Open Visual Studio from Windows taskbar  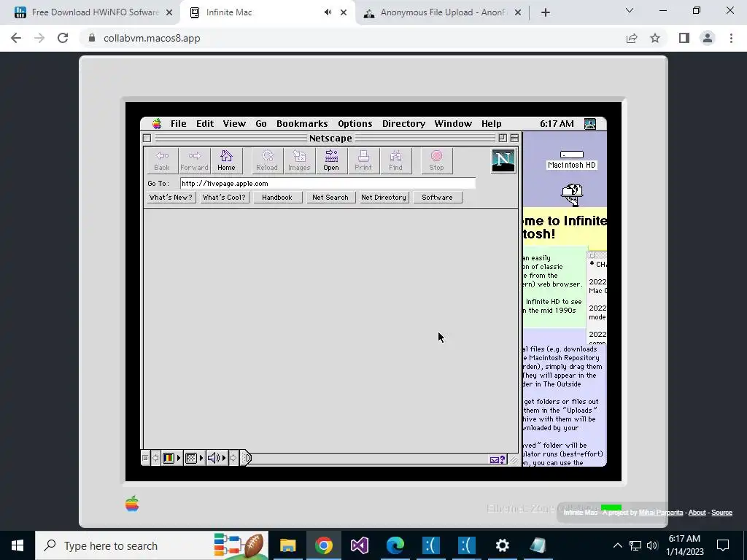pyautogui.click(x=359, y=545)
